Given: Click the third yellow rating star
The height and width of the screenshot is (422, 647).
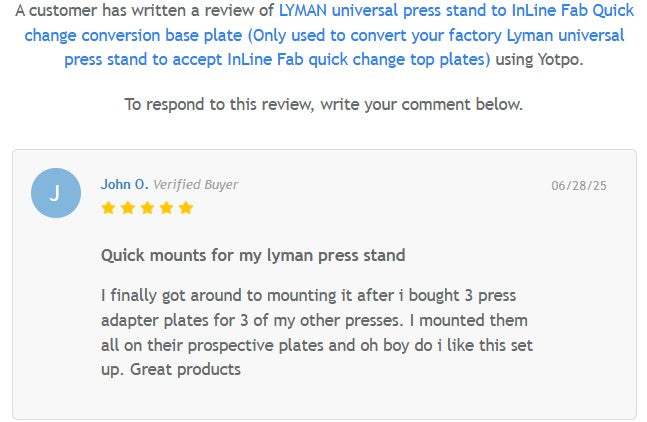Looking at the screenshot, I should pos(147,208).
